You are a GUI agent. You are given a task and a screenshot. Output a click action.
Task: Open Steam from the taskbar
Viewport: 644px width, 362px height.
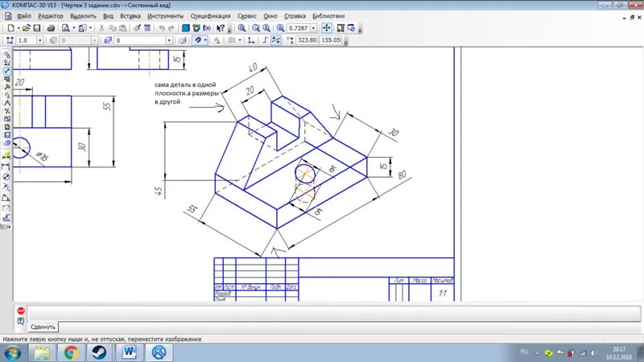(99, 352)
